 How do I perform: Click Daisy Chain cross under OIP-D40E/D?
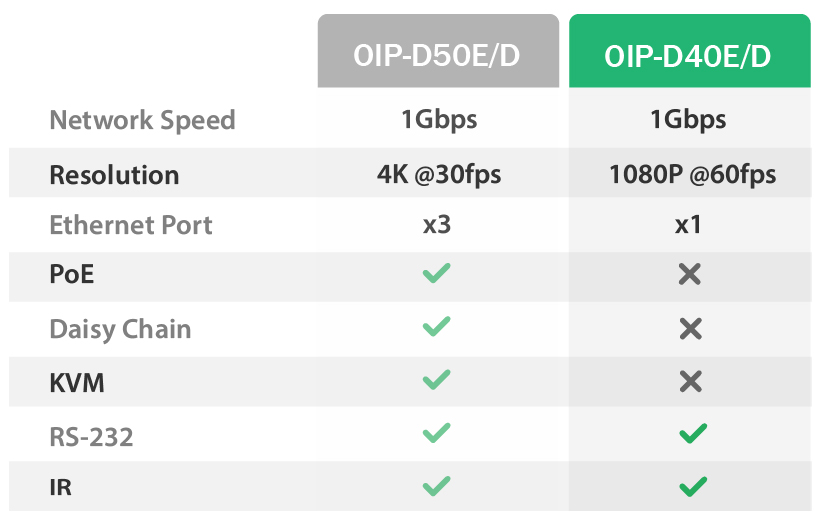[689, 327]
